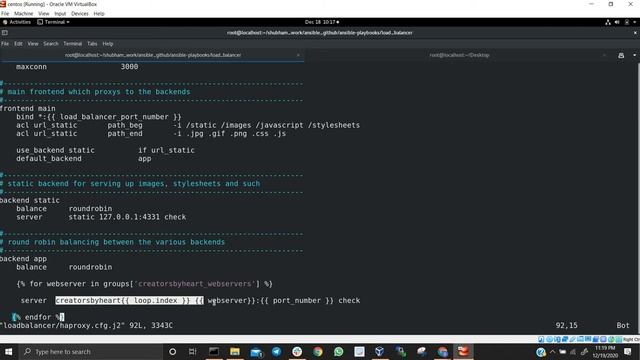The width and height of the screenshot is (640, 360).
Task: Open the VirtualBox View menu
Action: (44, 13)
